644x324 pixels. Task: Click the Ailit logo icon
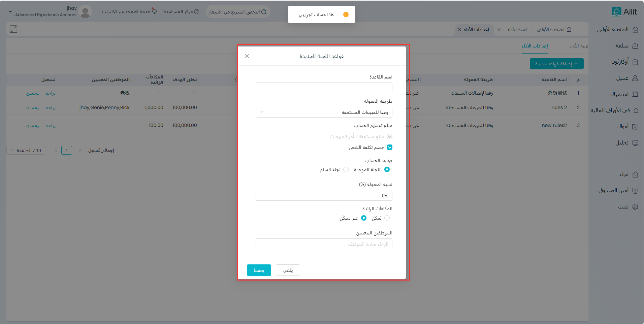616,11
